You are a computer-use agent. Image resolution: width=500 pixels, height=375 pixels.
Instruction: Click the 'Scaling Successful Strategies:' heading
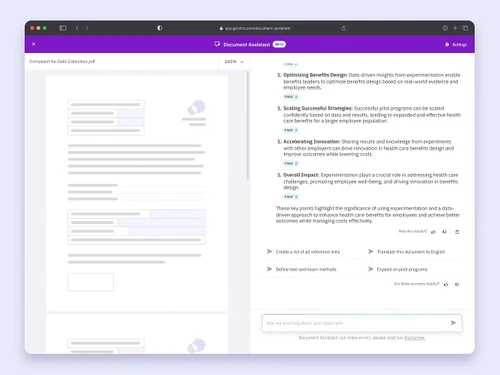(x=318, y=108)
